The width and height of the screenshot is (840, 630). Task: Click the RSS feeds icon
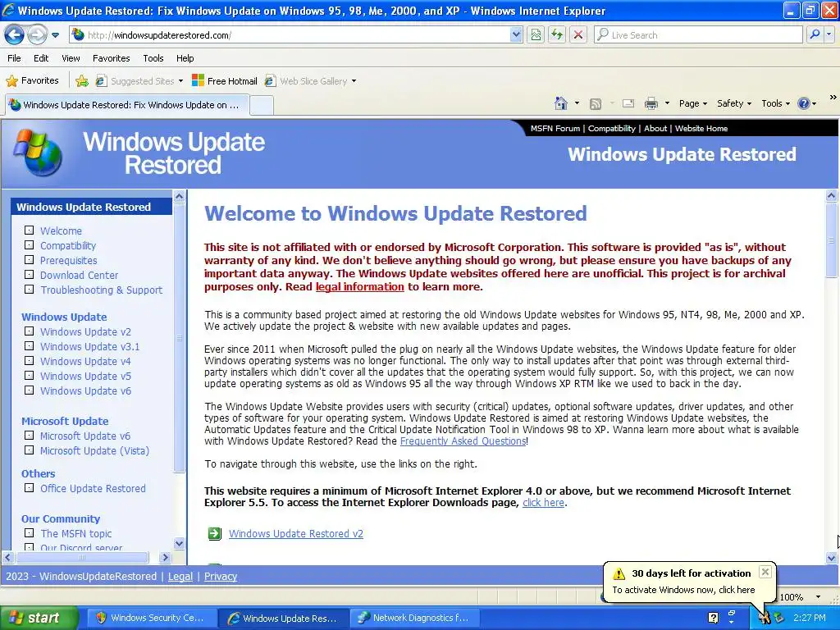[x=596, y=104]
